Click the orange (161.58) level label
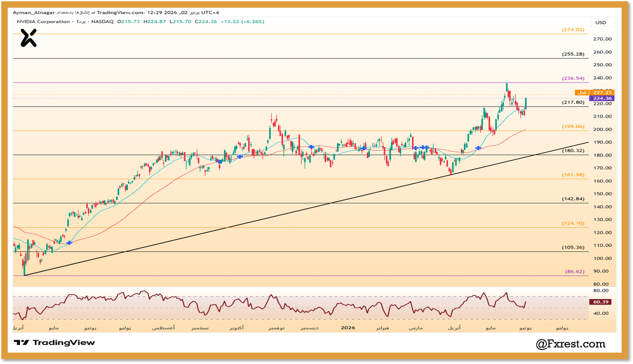 [x=573, y=175]
